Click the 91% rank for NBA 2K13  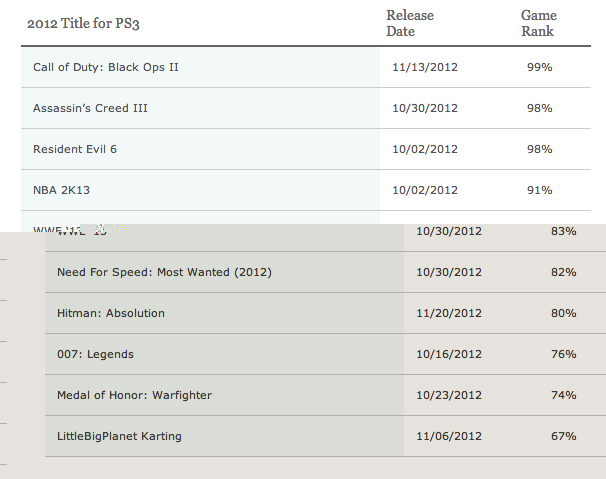[x=540, y=190]
